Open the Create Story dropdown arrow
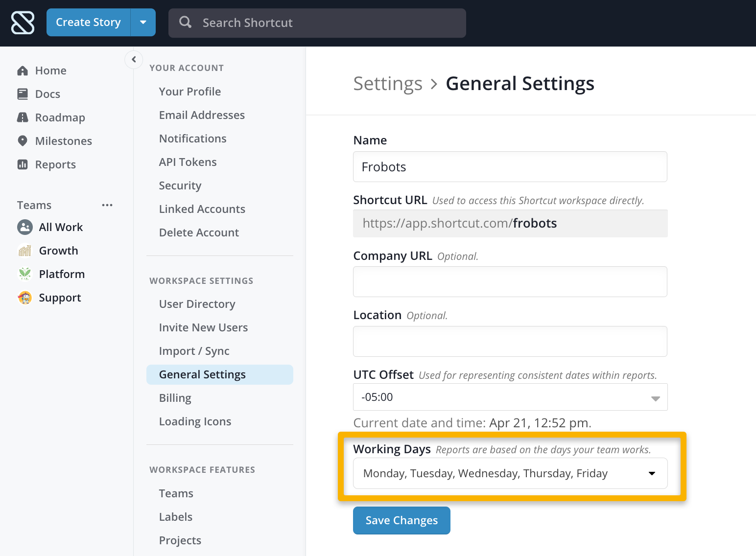This screenshot has width=756, height=556. [x=143, y=23]
